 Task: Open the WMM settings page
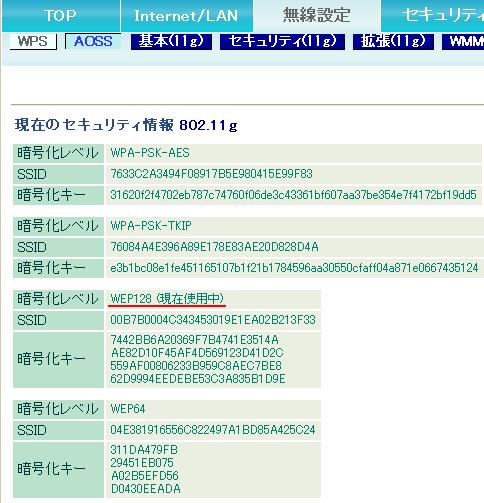pyautogui.click(x=463, y=41)
